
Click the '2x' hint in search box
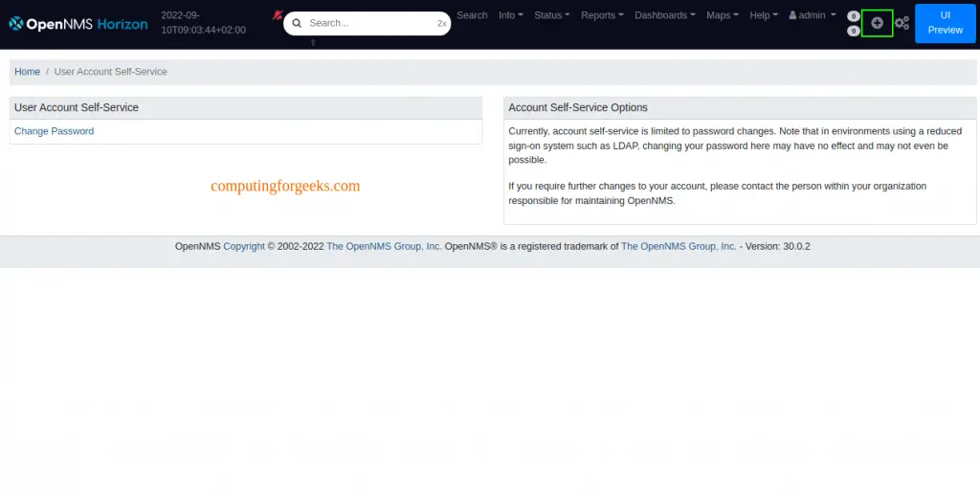(x=442, y=24)
